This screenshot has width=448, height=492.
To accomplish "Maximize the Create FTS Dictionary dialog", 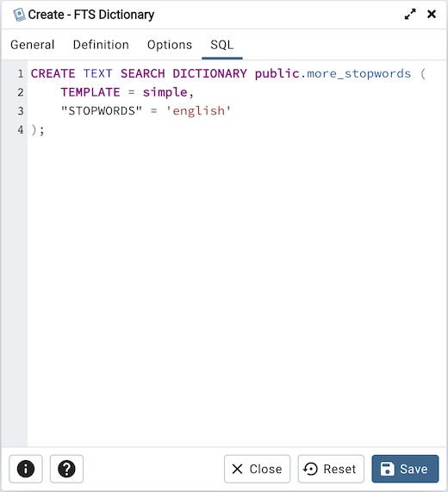I will pos(410,14).
